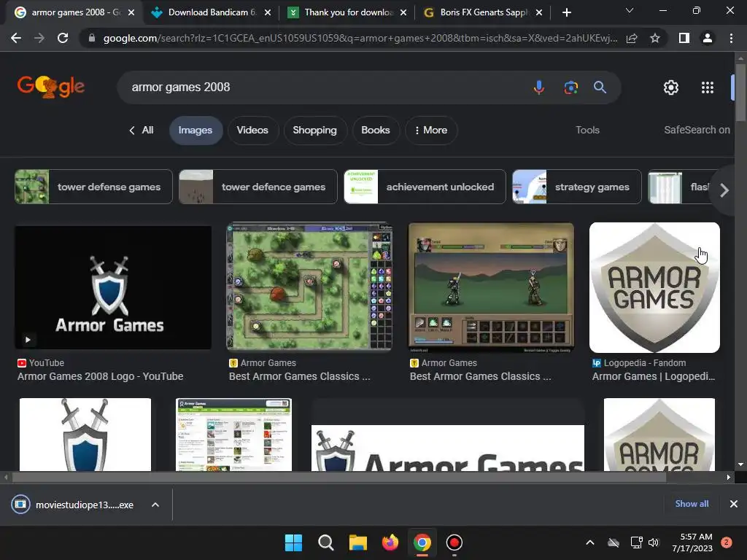This screenshot has width=747, height=560.
Task: Click the Google logo
Action: point(51,86)
